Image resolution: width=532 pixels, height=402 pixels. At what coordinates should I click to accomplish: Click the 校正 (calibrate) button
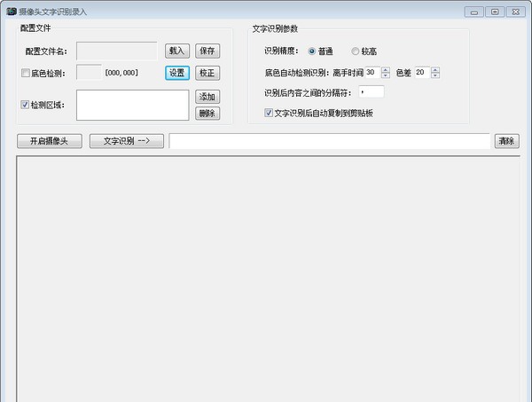207,73
